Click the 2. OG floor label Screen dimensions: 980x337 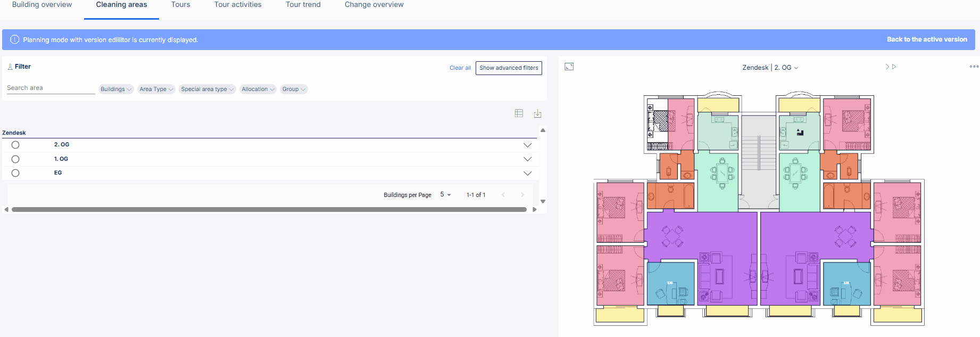(x=62, y=144)
